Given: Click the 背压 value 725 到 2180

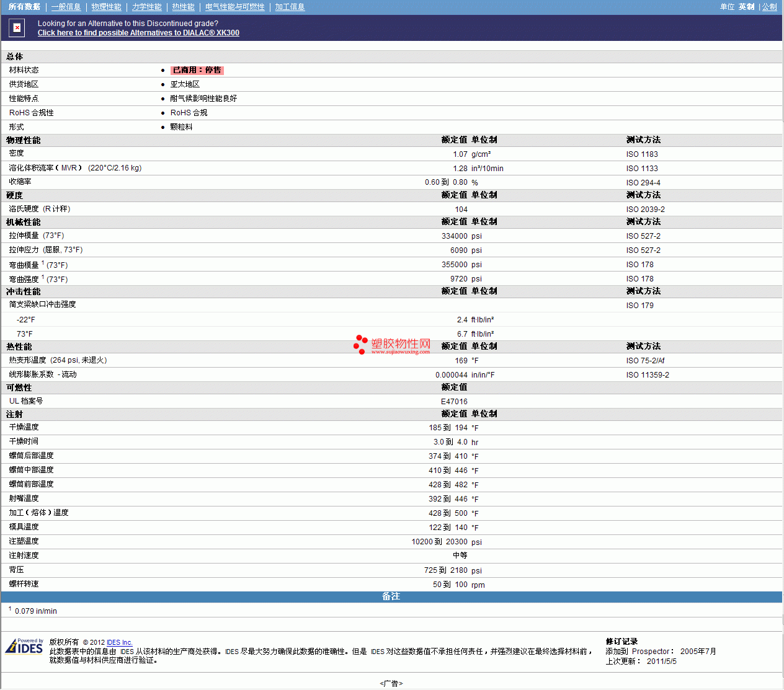Looking at the screenshot, I should click(446, 570).
